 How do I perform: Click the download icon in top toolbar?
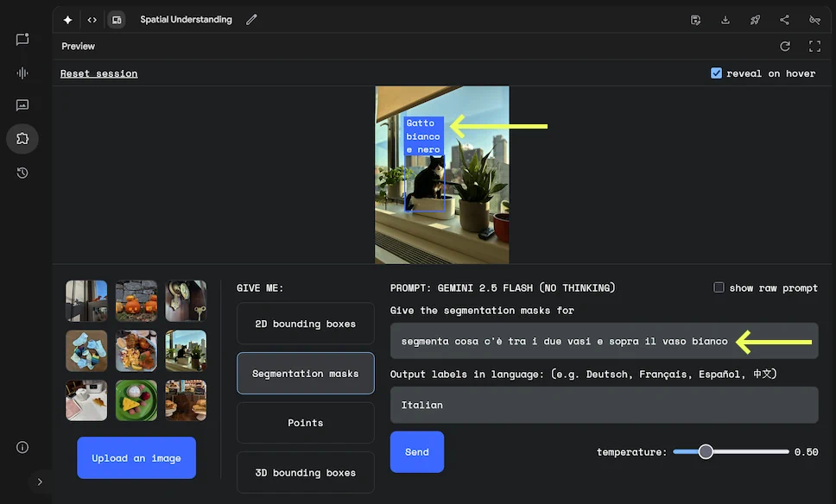725,20
